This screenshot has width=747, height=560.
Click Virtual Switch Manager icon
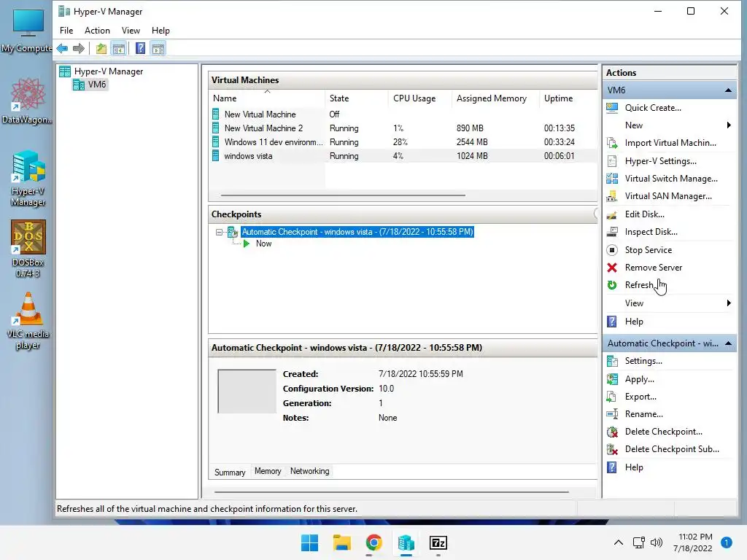pos(612,179)
